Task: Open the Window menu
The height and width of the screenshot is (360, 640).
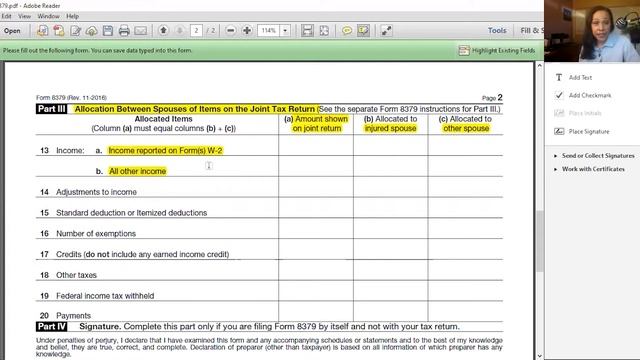Action: pyautogui.click(x=48, y=16)
